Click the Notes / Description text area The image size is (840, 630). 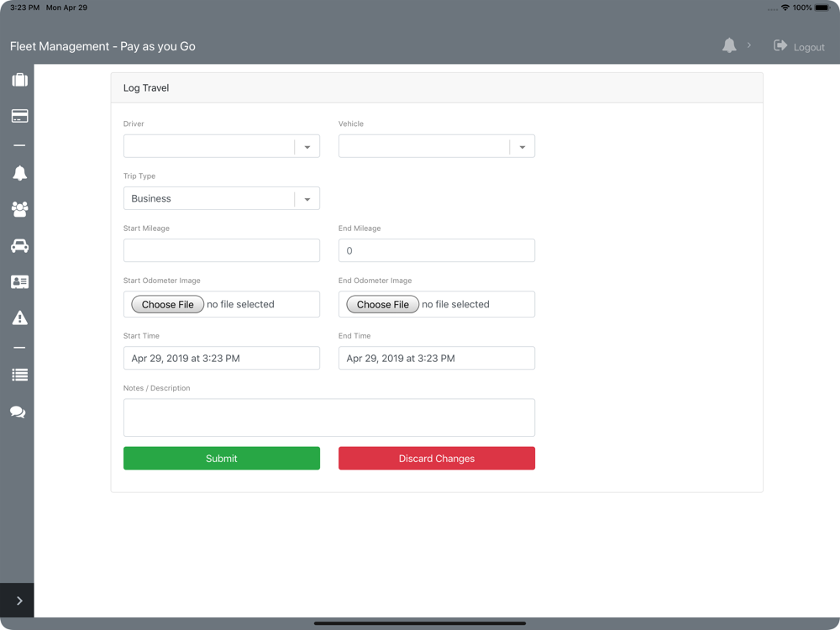tap(329, 417)
